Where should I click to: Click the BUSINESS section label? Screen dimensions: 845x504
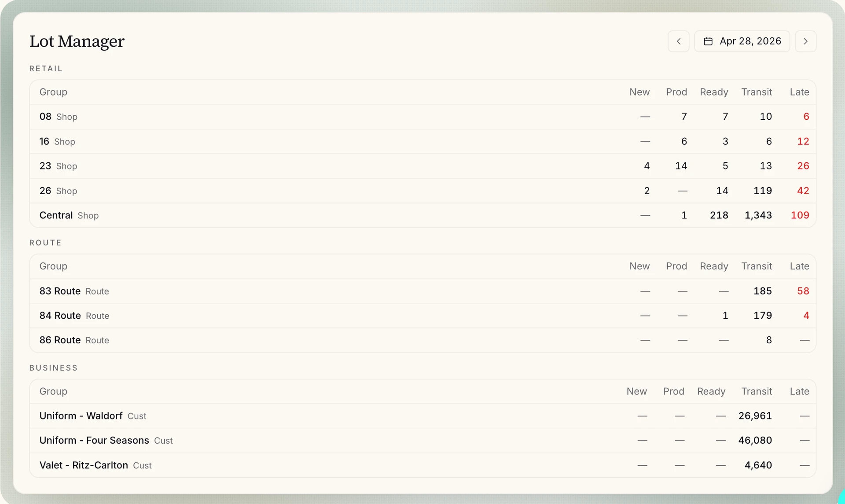coord(53,368)
